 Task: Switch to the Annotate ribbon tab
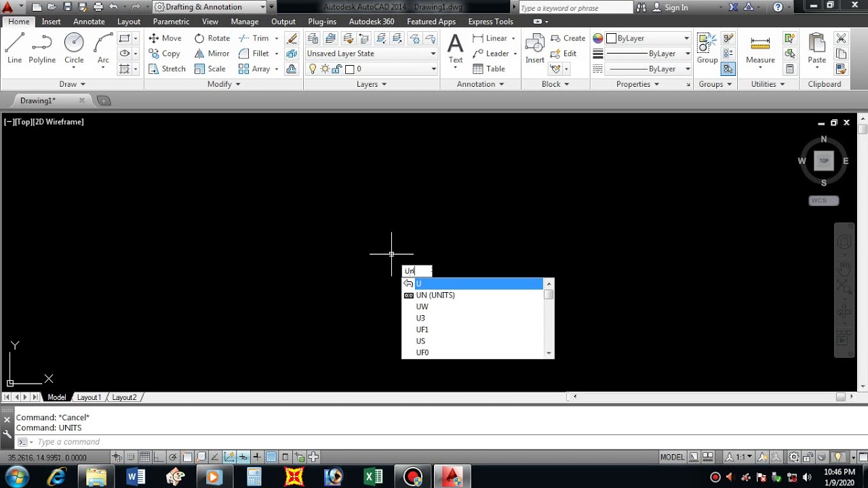[x=89, y=22]
